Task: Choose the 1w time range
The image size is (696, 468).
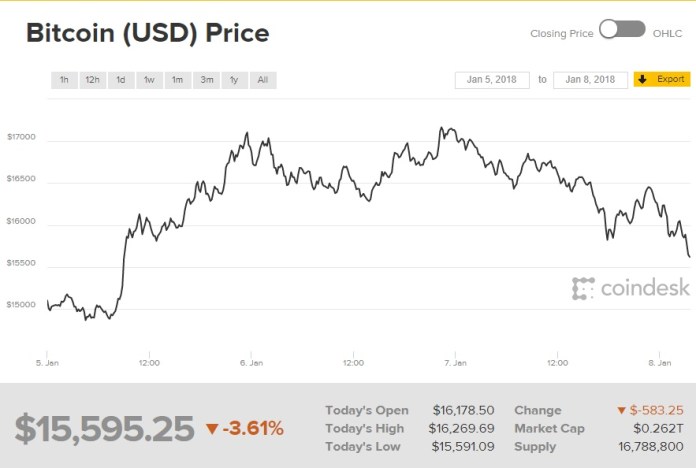Action: (149, 79)
